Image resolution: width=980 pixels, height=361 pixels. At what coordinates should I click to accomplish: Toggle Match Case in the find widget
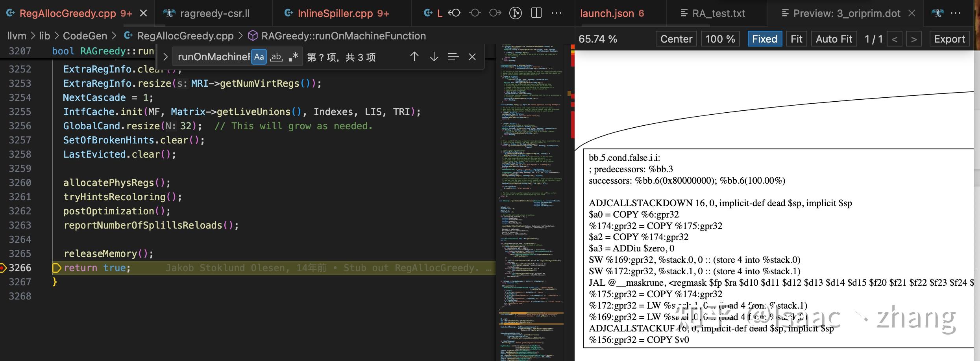(259, 57)
